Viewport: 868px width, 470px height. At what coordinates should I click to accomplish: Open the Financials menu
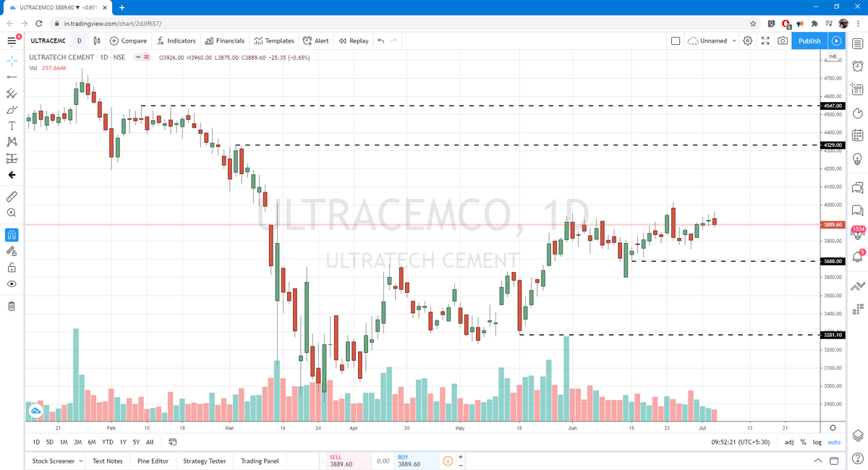tap(224, 40)
